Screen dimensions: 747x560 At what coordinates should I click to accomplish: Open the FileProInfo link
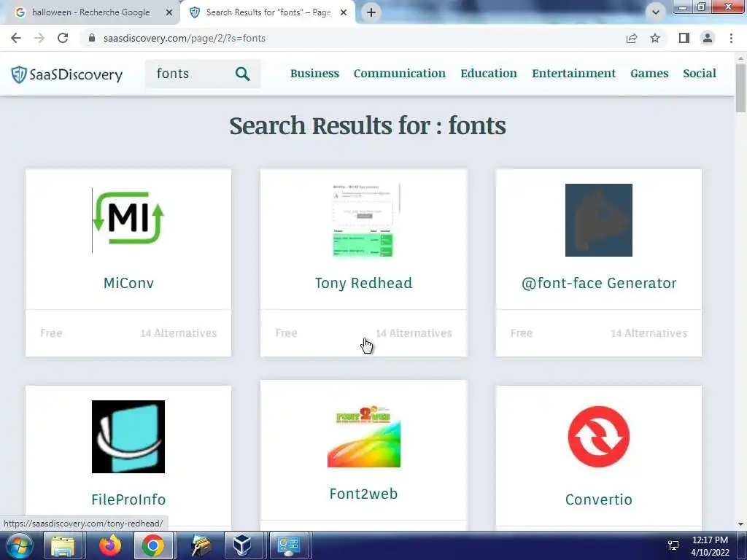(x=128, y=499)
